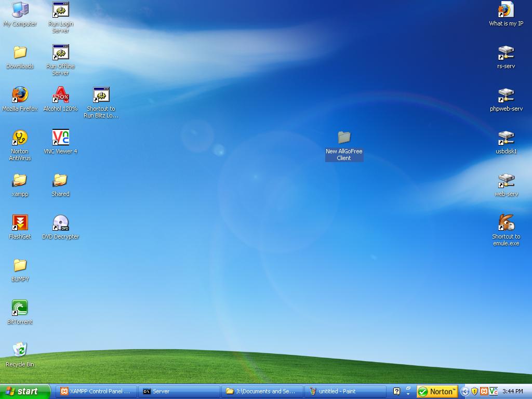Switch to the Server console taskbar button
The height and width of the screenshot is (399, 532).
coord(179,392)
